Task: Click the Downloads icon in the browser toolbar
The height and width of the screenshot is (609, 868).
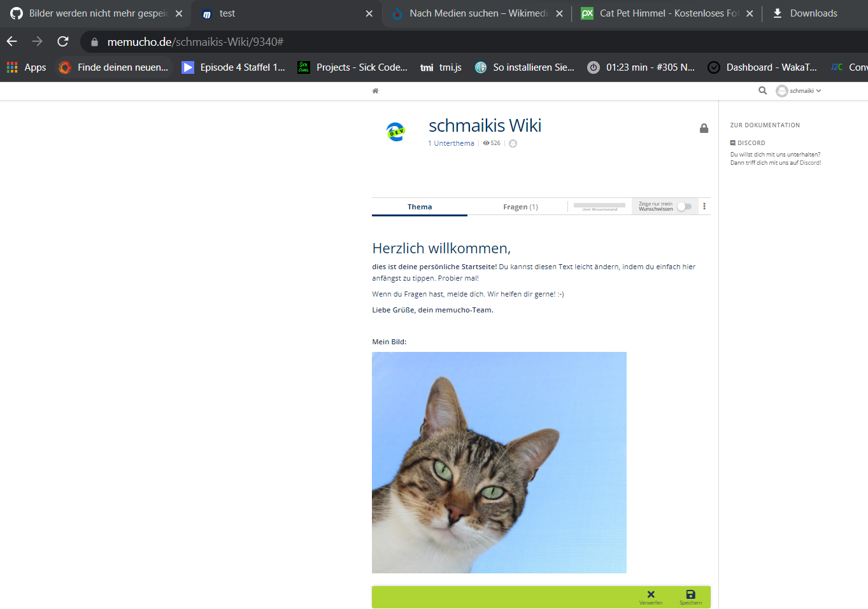Action: (x=778, y=13)
